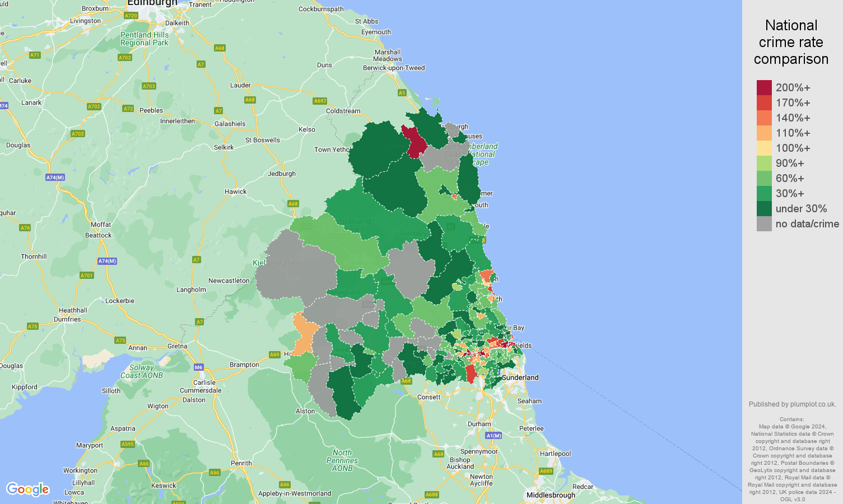
Task: Click the Lockerbie town label
Action: pyautogui.click(x=120, y=301)
